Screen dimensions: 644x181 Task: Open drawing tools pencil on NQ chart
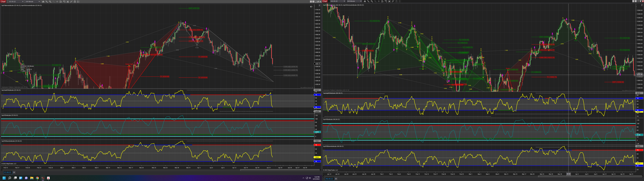[368, 1]
